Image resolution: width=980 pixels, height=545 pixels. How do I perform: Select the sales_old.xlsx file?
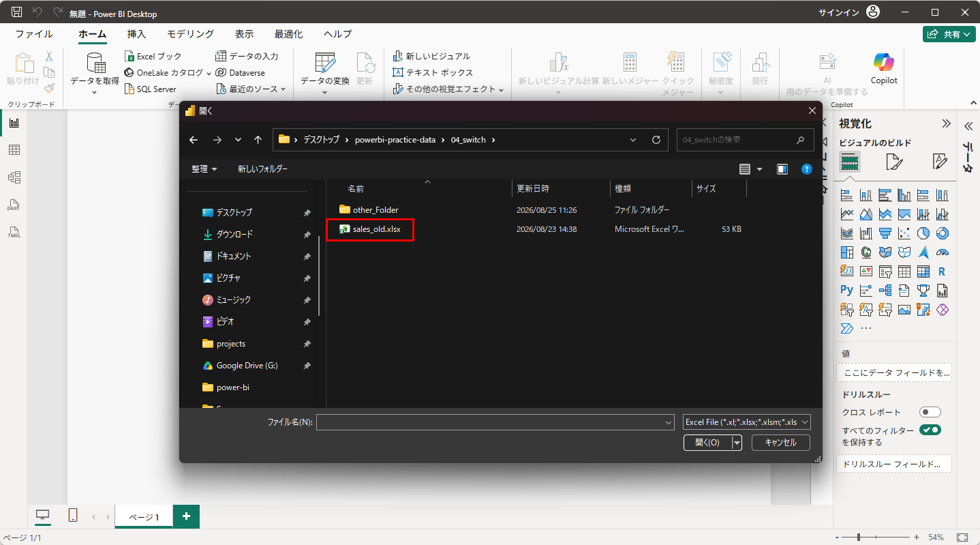370,229
